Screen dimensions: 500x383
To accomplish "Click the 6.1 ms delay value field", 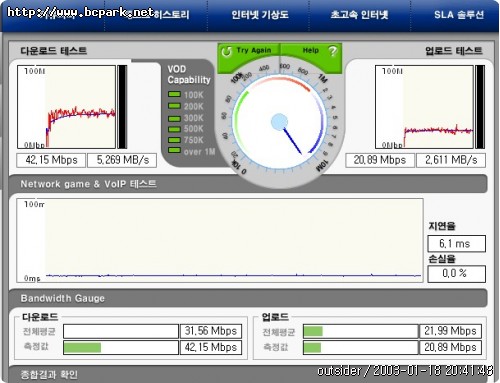I will [x=456, y=244].
